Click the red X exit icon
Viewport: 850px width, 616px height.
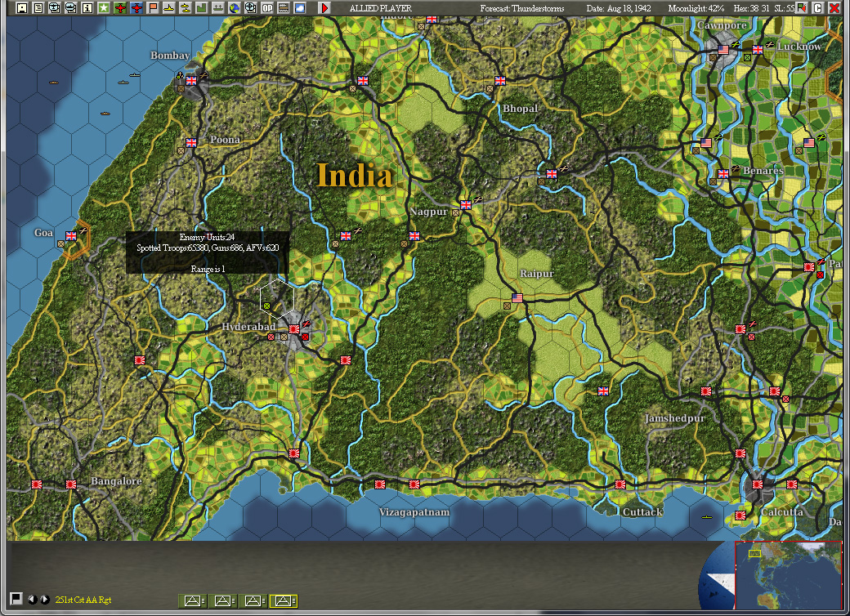click(834, 8)
